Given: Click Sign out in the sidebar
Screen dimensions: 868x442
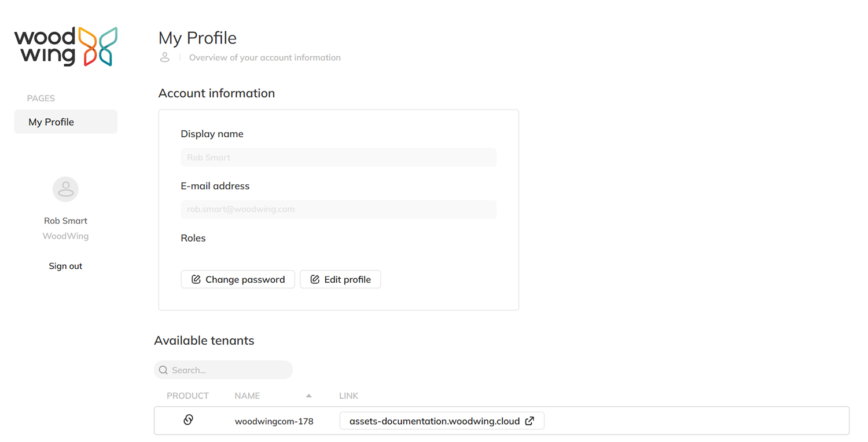Looking at the screenshot, I should (x=65, y=266).
